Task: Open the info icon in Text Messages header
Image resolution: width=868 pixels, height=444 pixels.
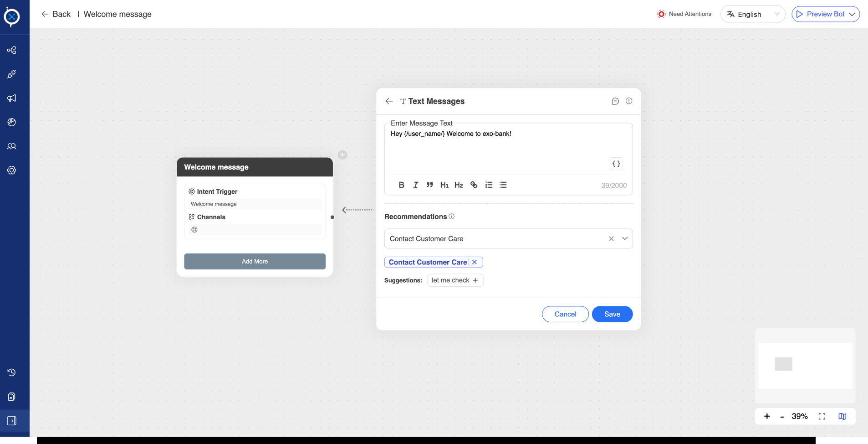Action: [x=629, y=101]
